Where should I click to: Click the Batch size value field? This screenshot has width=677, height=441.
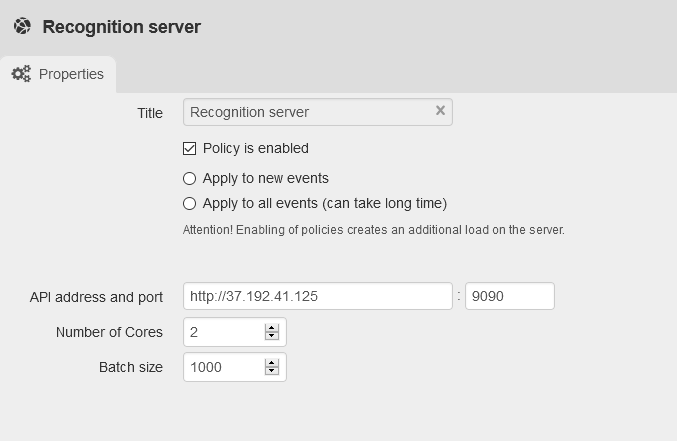coord(223,367)
